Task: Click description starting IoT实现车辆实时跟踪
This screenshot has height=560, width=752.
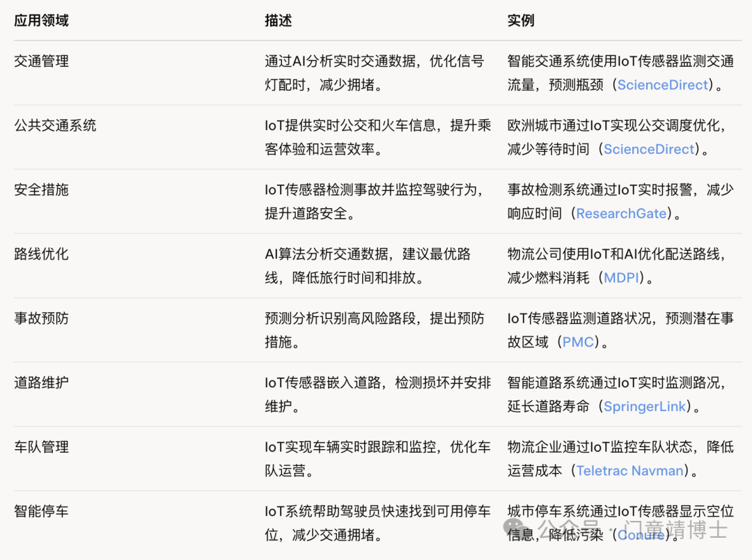Action: (x=378, y=459)
